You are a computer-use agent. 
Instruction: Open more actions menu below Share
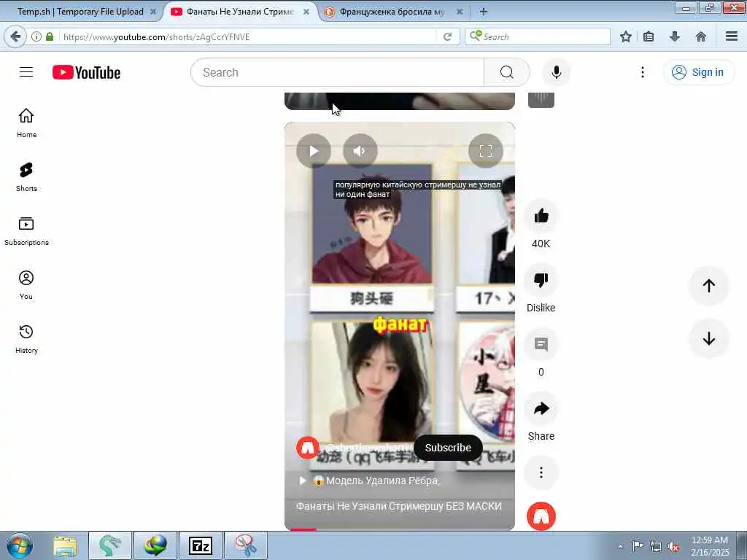541,472
